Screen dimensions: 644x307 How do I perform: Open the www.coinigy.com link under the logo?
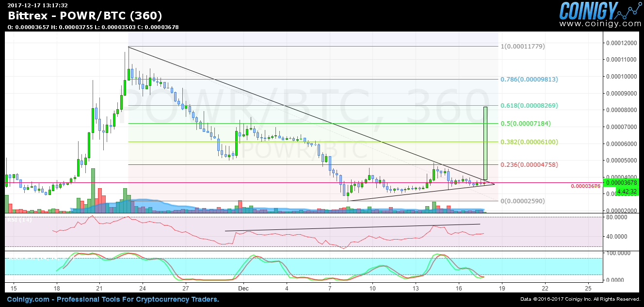[x=600, y=24]
